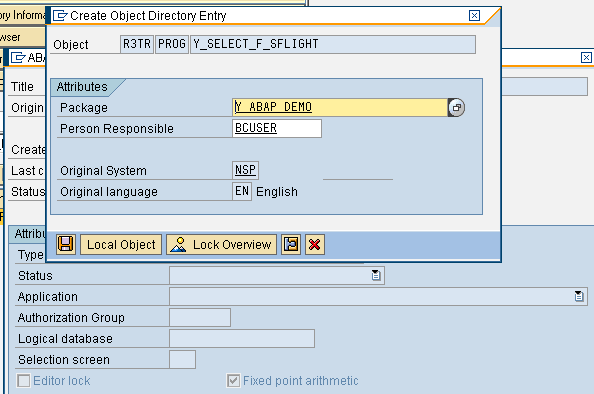
Task: Open the Status dropdown list
Action: tap(376, 275)
